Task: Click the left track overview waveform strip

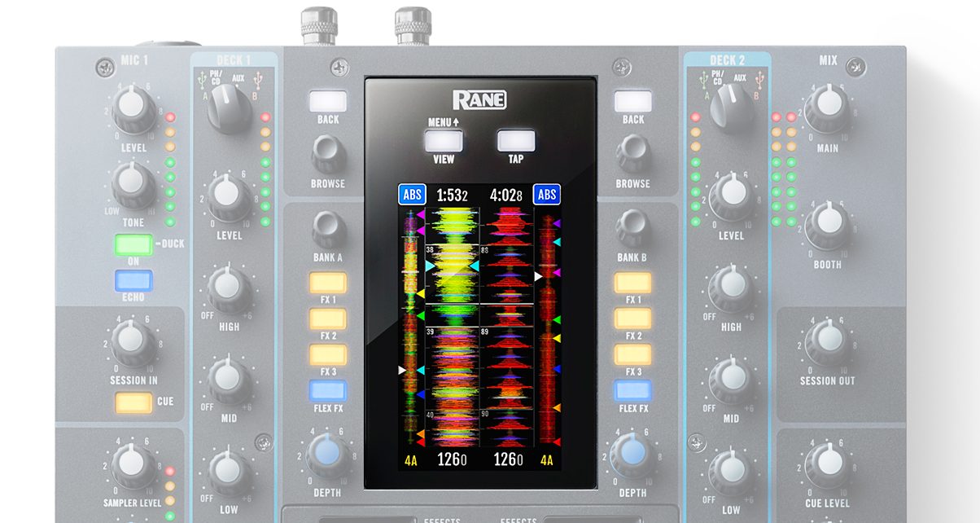Action: coord(412,326)
